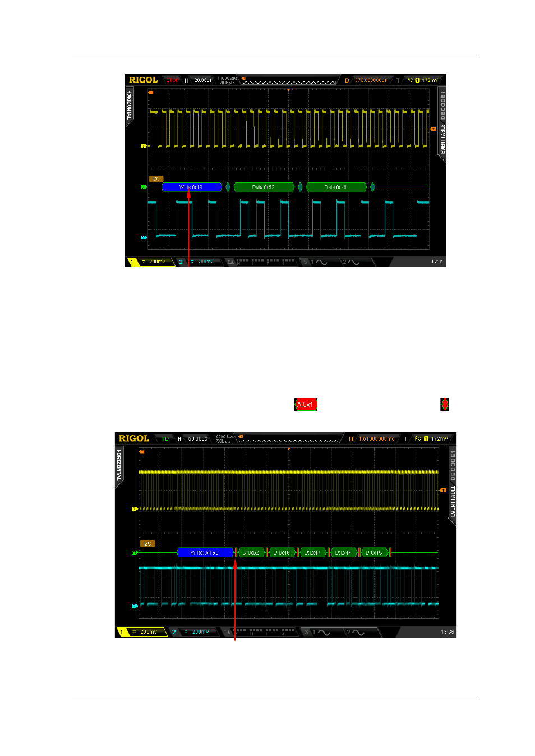This screenshot has height=756, width=535.
Task: Click the orange I2C label above Write:0x19
Action: pyautogui.click(x=155, y=179)
